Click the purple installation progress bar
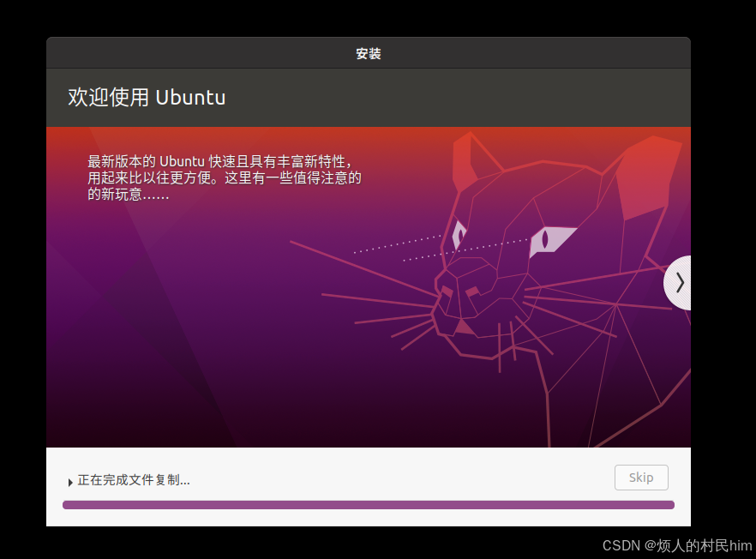756x559 pixels. click(x=368, y=505)
